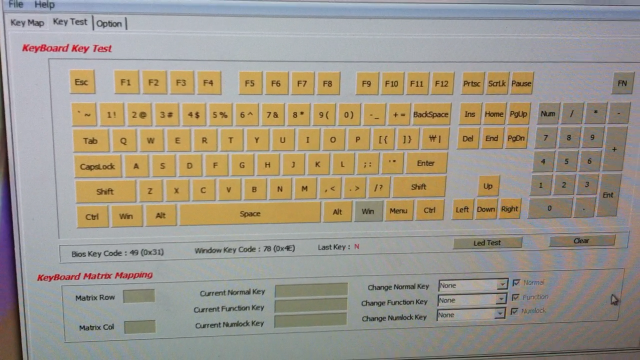Click the Prtsc key
The width and height of the screenshot is (640, 360).
pyautogui.click(x=472, y=84)
